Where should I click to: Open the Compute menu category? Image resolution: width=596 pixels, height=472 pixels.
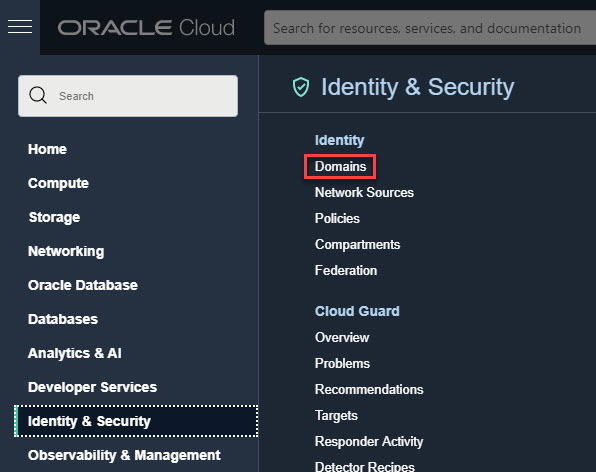(58, 183)
